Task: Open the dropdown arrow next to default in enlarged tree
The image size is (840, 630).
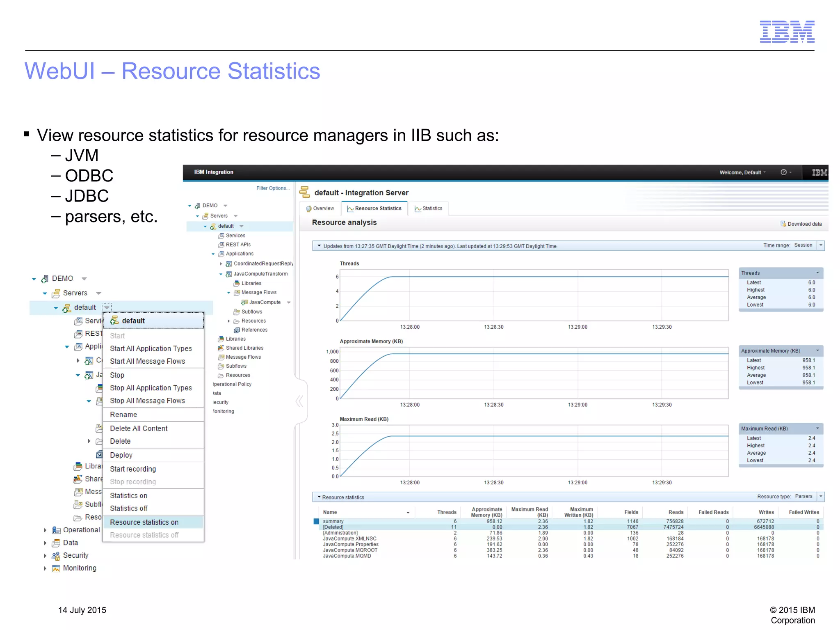Action: 107,307
